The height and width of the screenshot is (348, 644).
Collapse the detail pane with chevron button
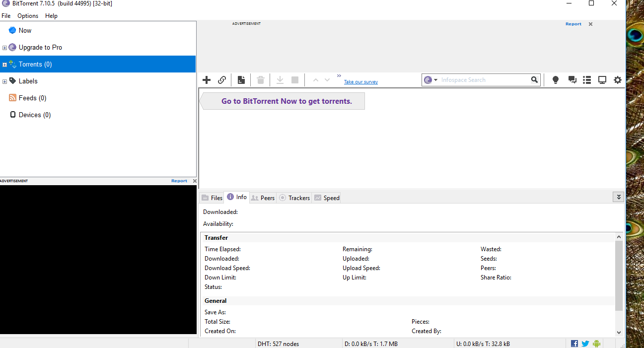point(618,197)
